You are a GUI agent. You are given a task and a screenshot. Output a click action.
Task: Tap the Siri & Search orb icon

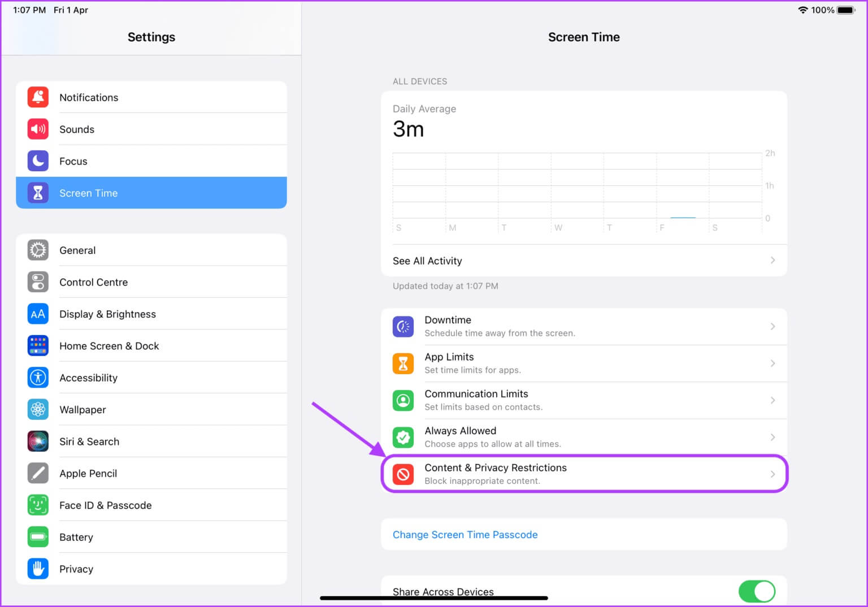click(x=38, y=441)
